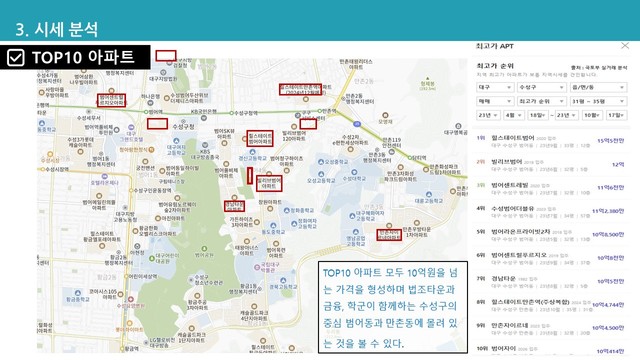The width and height of the screenshot is (640, 360).
Task: Open the 1위 힐스테이트범어 listing
Action: click(x=551, y=141)
